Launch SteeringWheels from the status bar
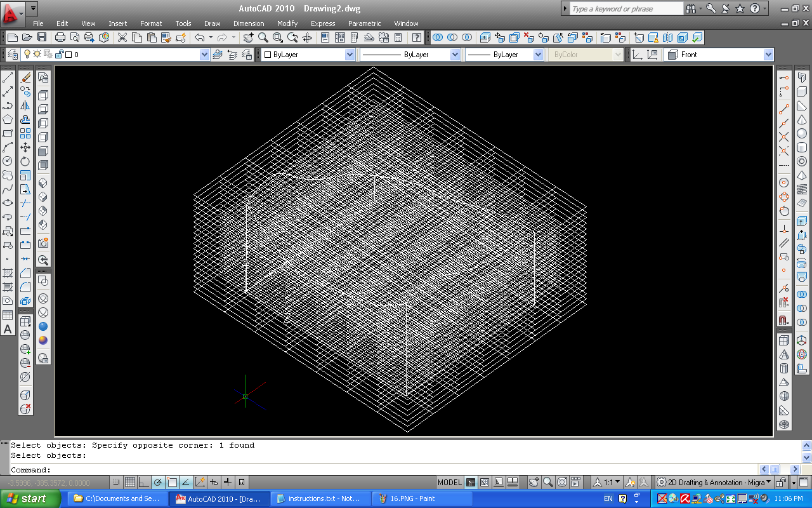Viewport: 812px width, 508px height. pyautogui.click(x=561, y=483)
